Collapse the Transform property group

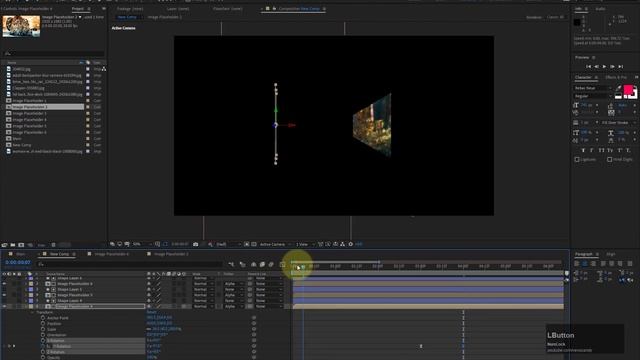[x=33, y=312]
